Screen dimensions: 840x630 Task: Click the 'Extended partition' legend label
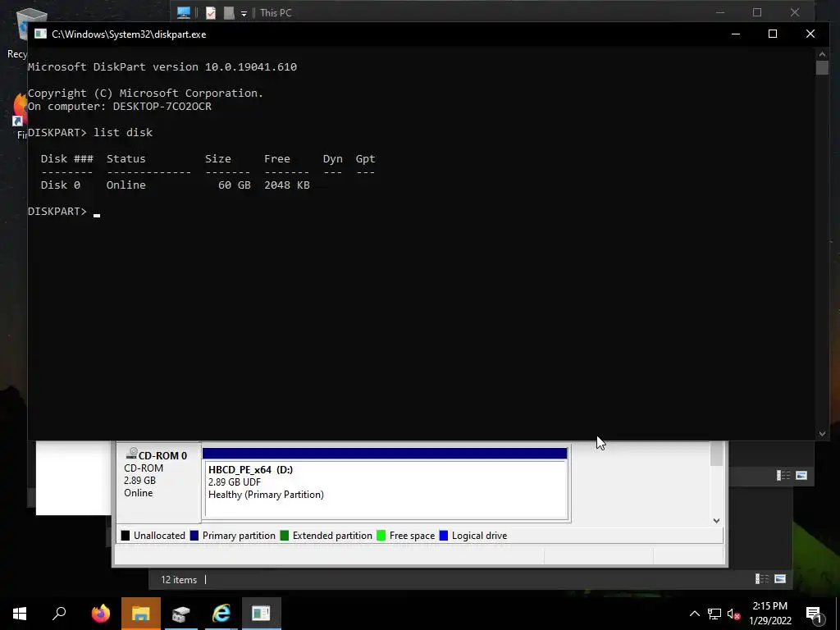pyautogui.click(x=332, y=536)
